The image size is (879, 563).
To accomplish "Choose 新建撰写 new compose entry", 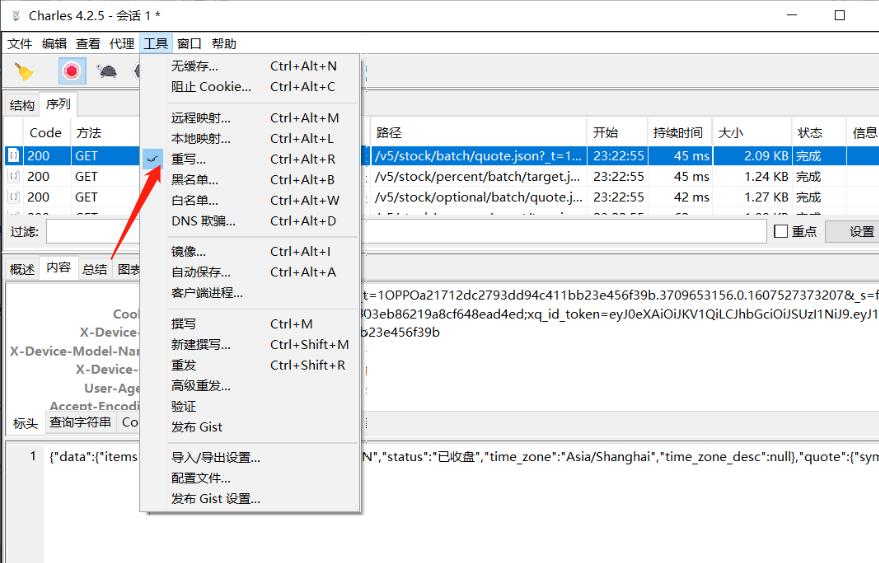I will pyautogui.click(x=250, y=345).
